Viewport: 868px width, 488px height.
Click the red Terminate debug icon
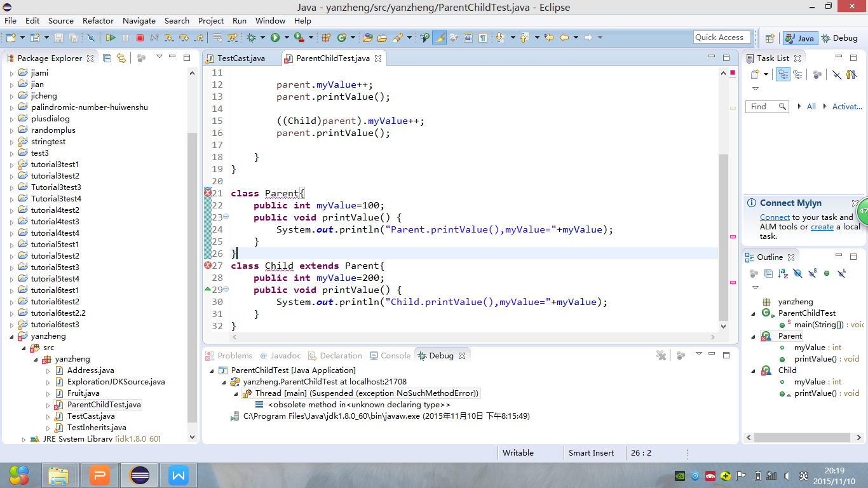pos(140,37)
